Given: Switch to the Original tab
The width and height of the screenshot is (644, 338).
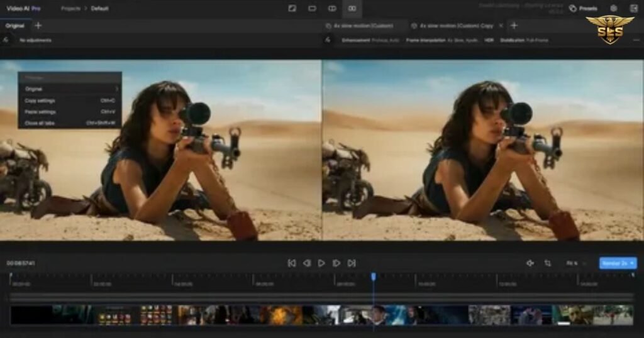Looking at the screenshot, I should click(x=14, y=26).
